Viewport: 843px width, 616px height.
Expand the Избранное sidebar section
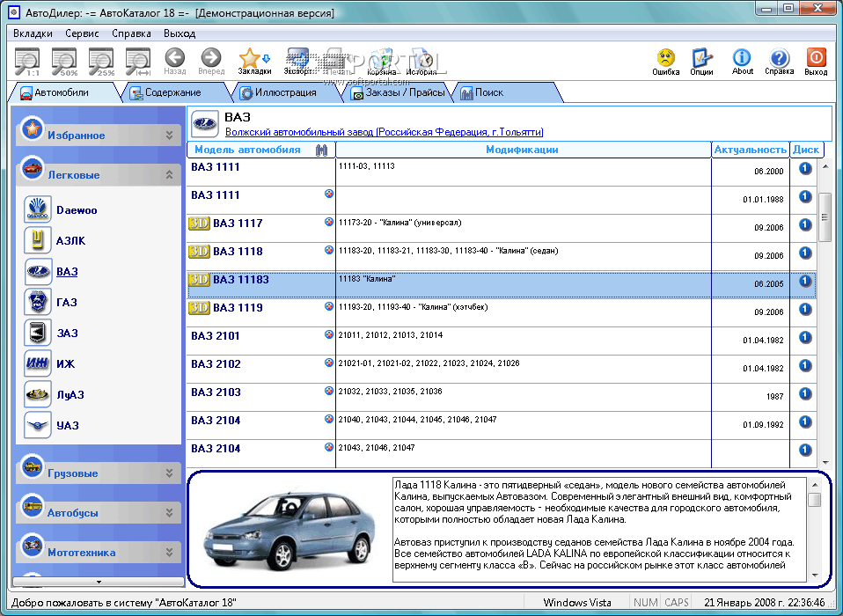(170, 136)
